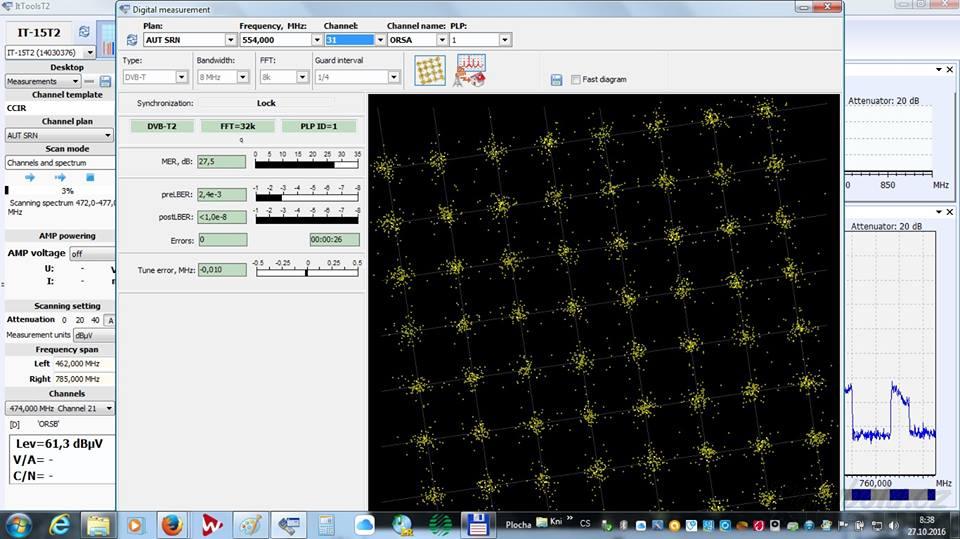Open the taskbar clock 8:38
Image resolution: width=960 pixels, height=539 pixels.
coord(926,526)
